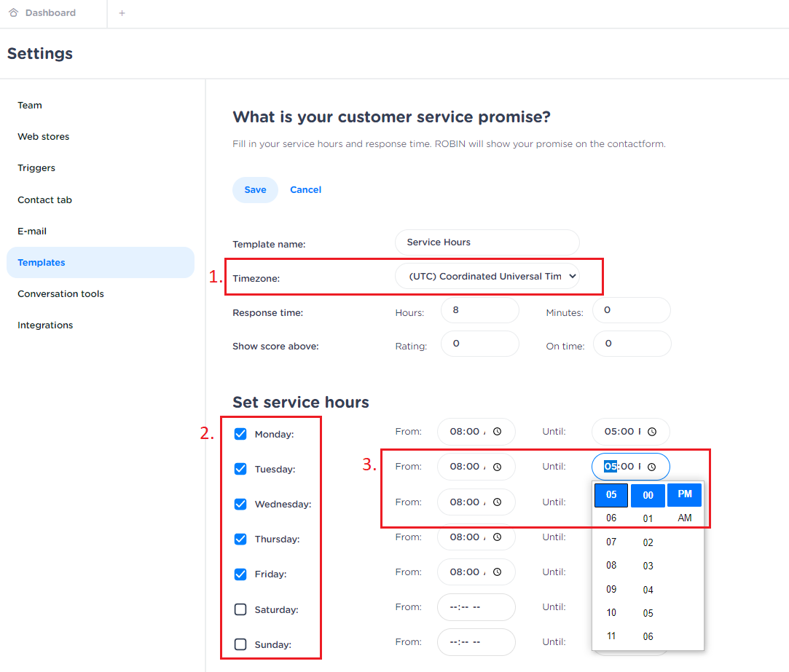Image resolution: width=789 pixels, height=672 pixels.
Task: Enable the Sunday checkbox
Action: click(240, 644)
